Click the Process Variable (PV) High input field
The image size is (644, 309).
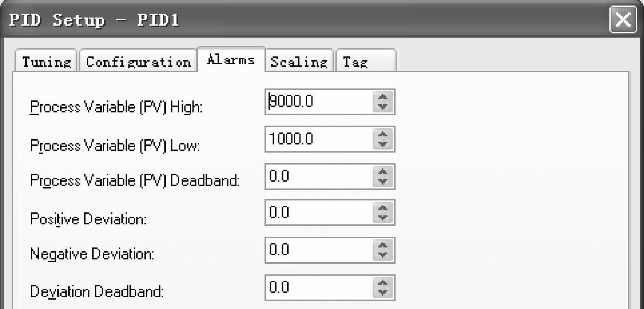[319, 102]
